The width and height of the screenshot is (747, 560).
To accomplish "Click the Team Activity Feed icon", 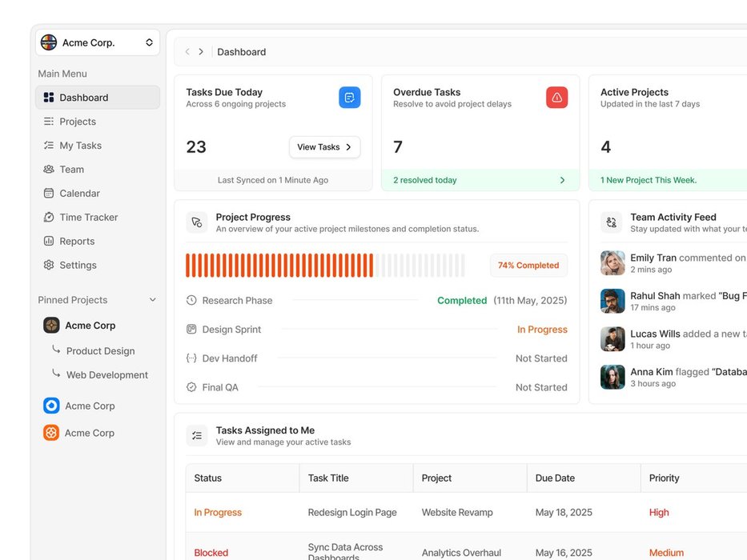I will pos(612,222).
